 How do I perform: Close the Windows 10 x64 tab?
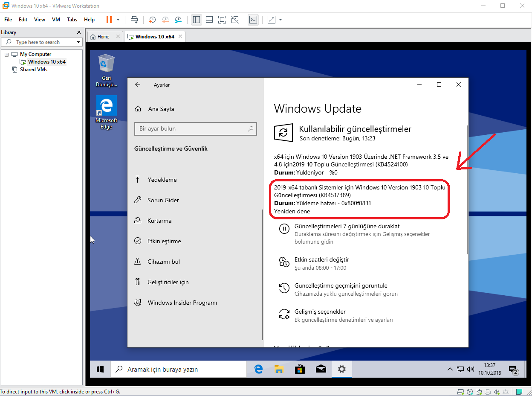[180, 37]
